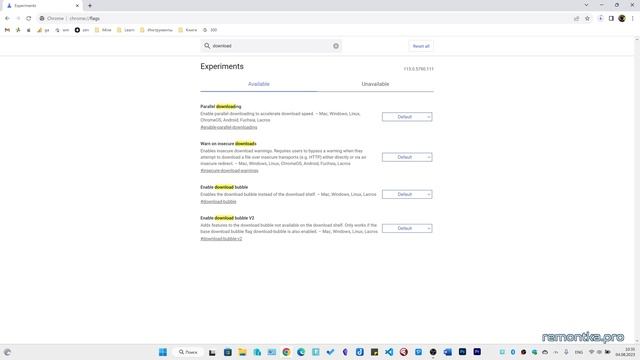
Task: Bookmark this page with star icon
Action: (x=587, y=18)
